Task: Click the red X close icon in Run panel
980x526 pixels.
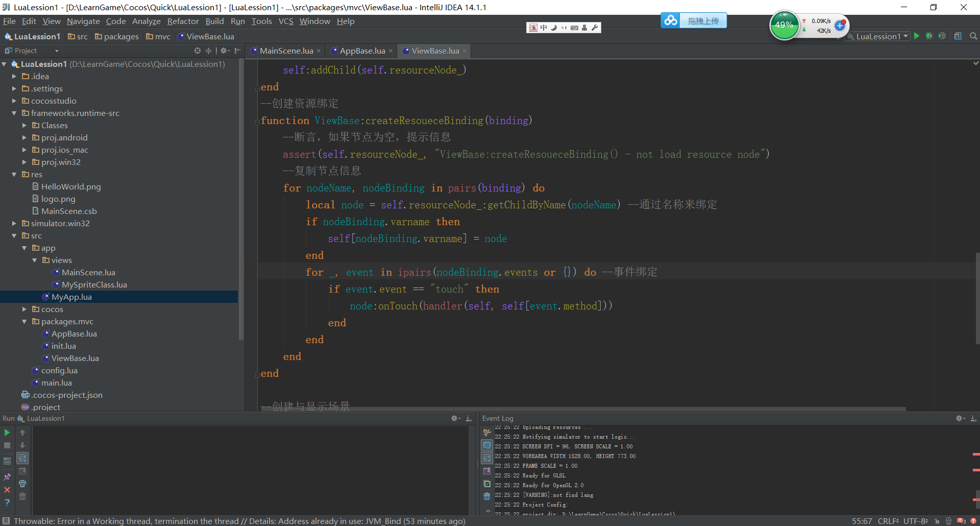Action: [7, 490]
